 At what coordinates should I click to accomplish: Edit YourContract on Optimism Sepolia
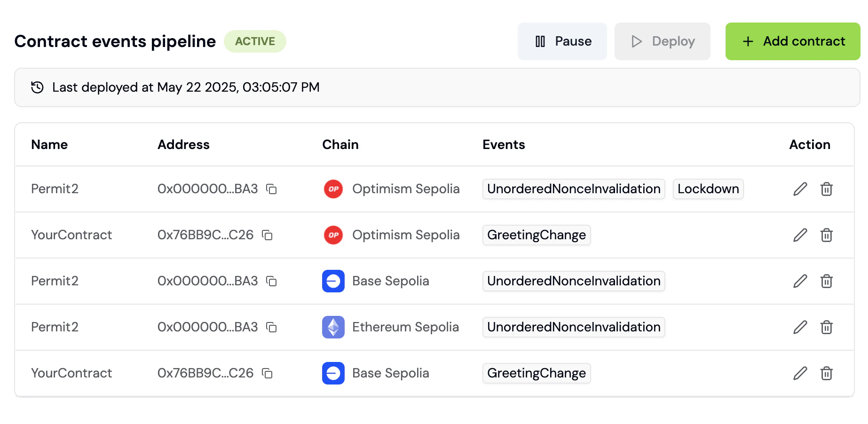tap(800, 235)
